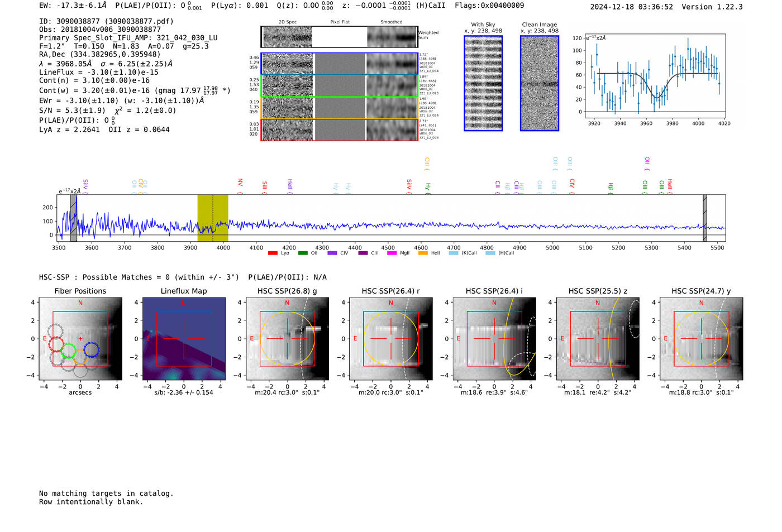Click the green dashed fiber circle
Viewport: 782px width, 532px height.
pyautogui.click(x=68, y=351)
